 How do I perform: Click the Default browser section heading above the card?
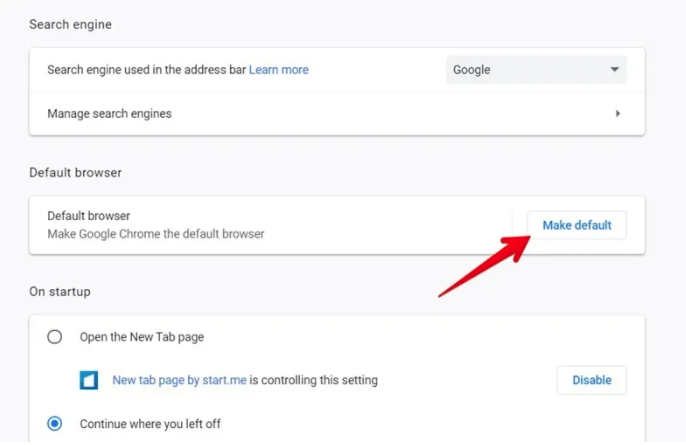(x=76, y=172)
